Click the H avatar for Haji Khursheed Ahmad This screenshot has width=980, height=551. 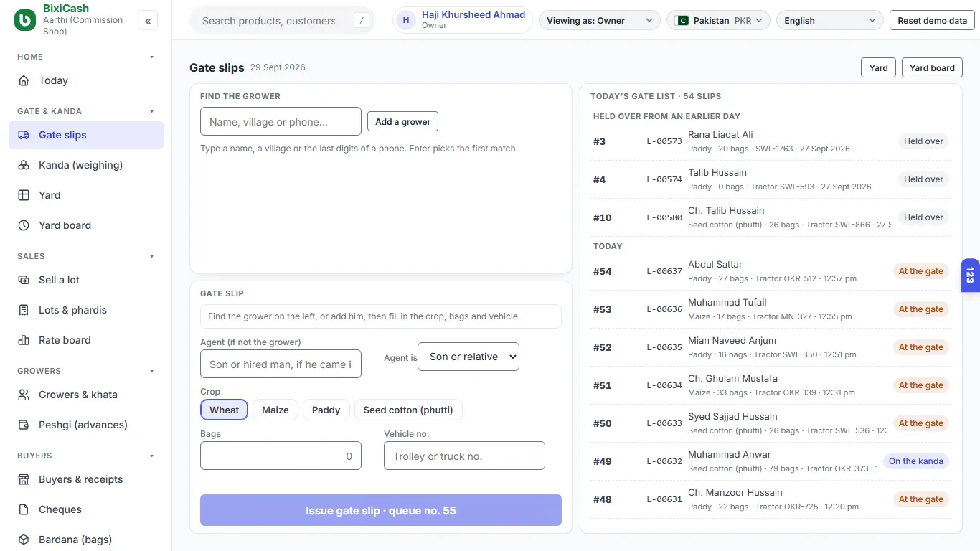pyautogui.click(x=406, y=20)
